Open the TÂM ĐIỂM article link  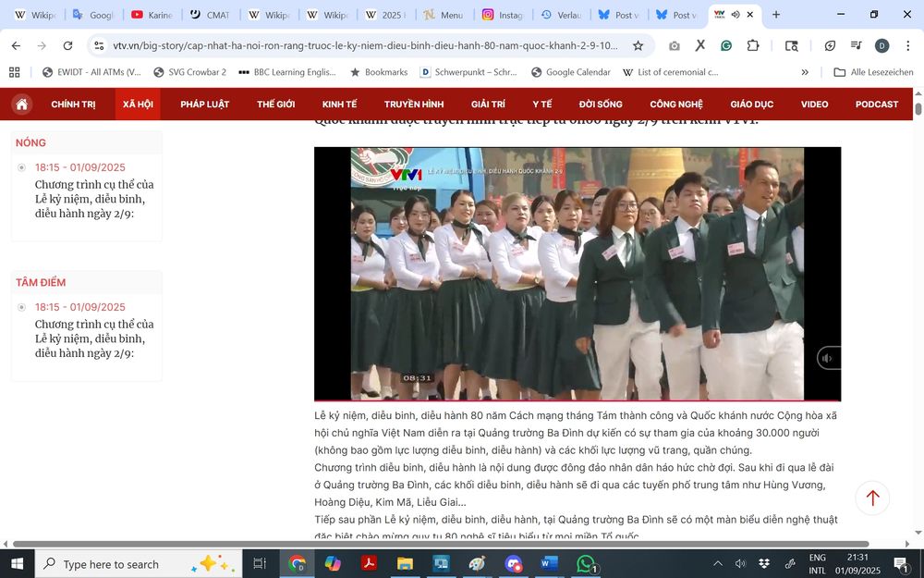point(94,338)
